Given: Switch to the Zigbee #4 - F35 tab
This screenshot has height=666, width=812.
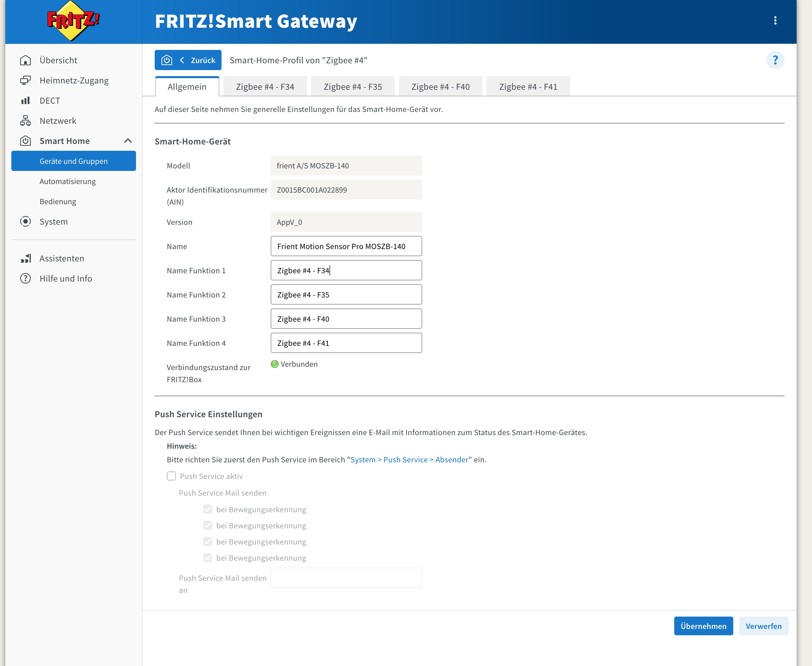Looking at the screenshot, I should (x=353, y=87).
